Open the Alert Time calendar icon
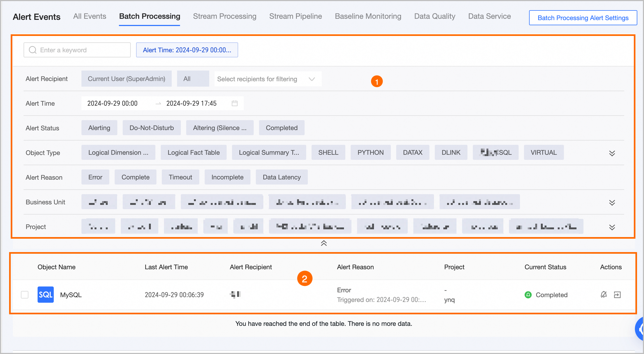Image resolution: width=644 pixels, height=354 pixels. coord(234,103)
